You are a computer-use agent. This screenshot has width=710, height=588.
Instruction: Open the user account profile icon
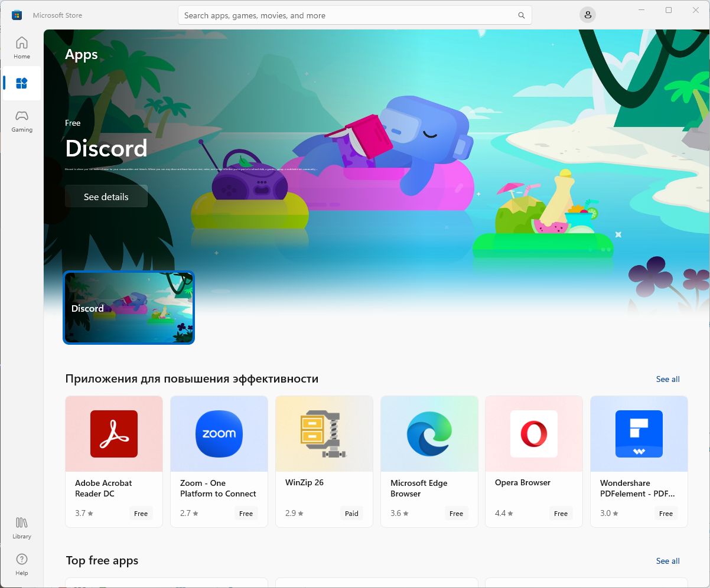tap(587, 15)
